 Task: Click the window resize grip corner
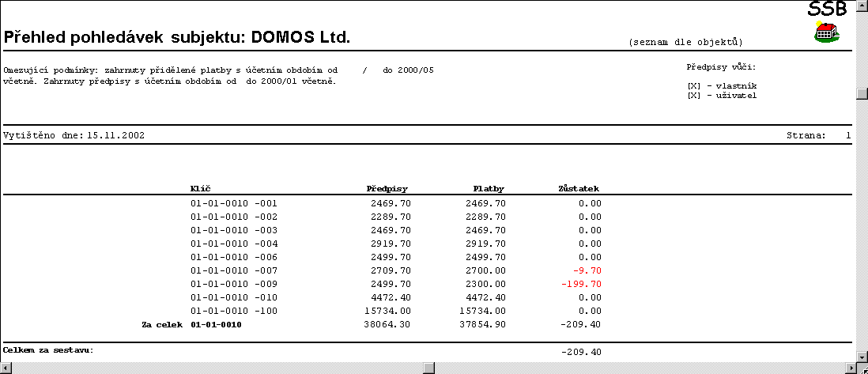[862, 368]
